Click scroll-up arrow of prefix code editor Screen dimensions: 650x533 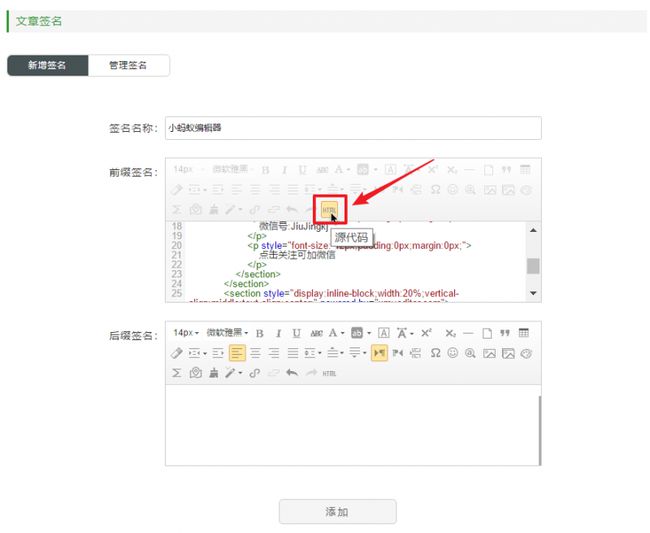pos(533,230)
